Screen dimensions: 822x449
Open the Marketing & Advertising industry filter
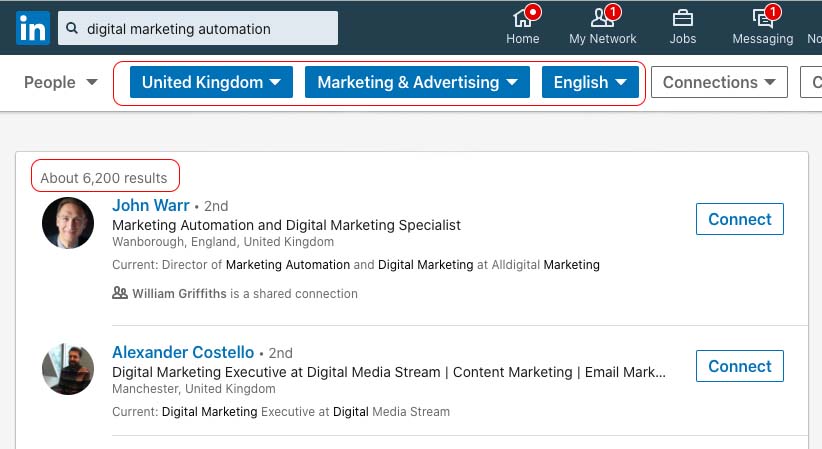tap(417, 83)
